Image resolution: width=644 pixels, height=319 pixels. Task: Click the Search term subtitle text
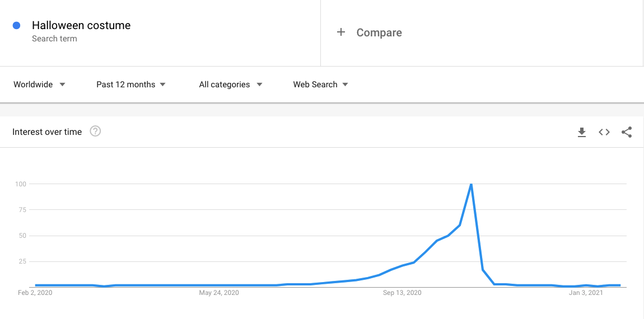click(x=54, y=39)
